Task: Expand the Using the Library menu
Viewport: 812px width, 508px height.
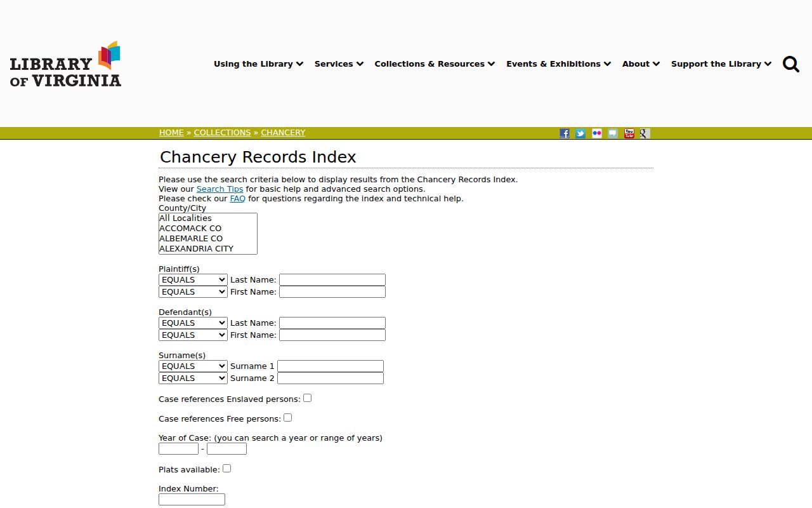Action: click(x=259, y=64)
